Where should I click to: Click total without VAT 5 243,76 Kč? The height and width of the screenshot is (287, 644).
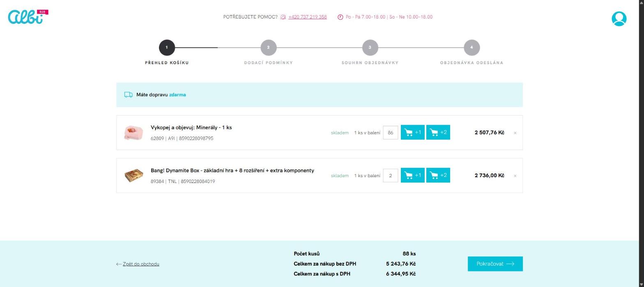click(x=400, y=264)
